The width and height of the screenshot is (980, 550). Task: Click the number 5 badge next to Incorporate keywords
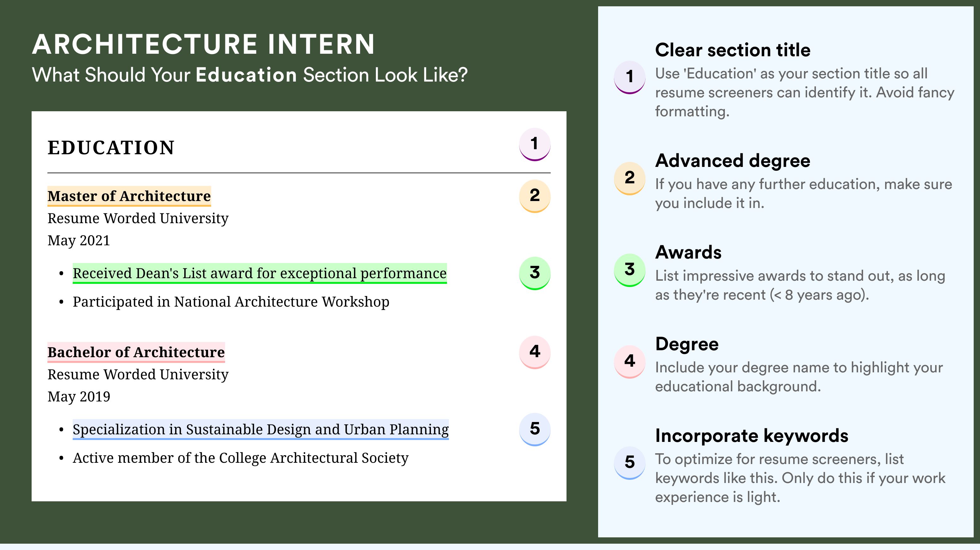click(630, 463)
